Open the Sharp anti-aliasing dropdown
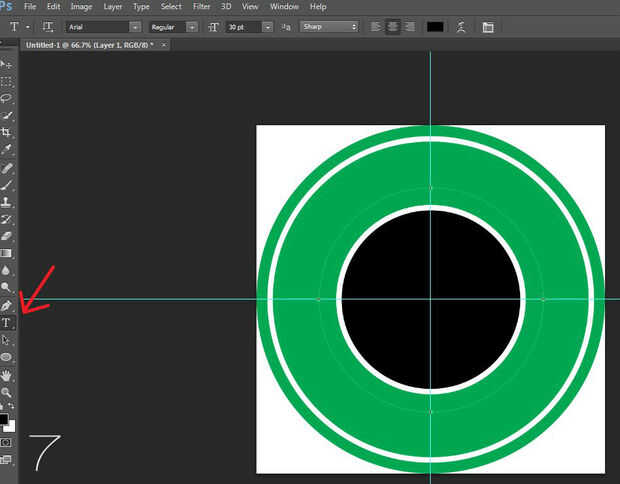The image size is (620, 484). pyautogui.click(x=329, y=26)
